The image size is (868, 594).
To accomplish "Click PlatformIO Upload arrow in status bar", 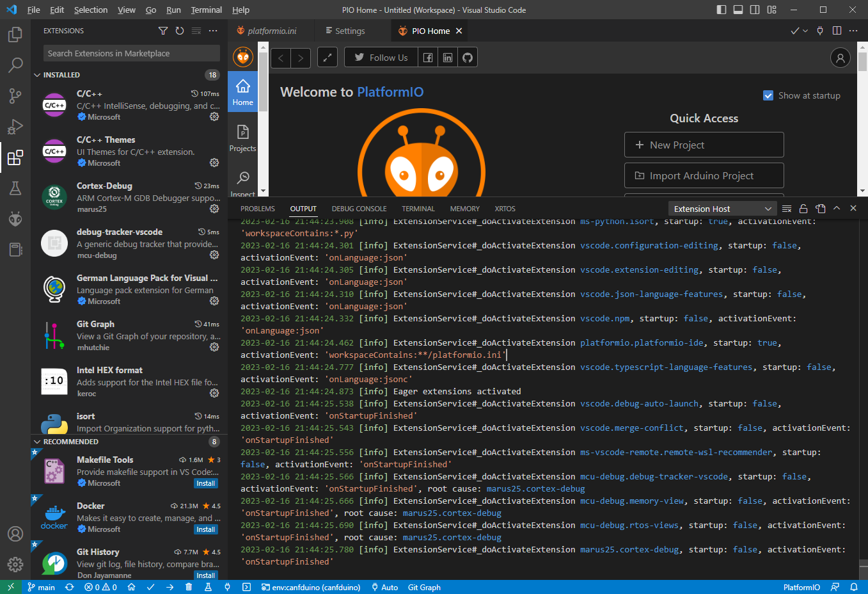I will click(170, 587).
